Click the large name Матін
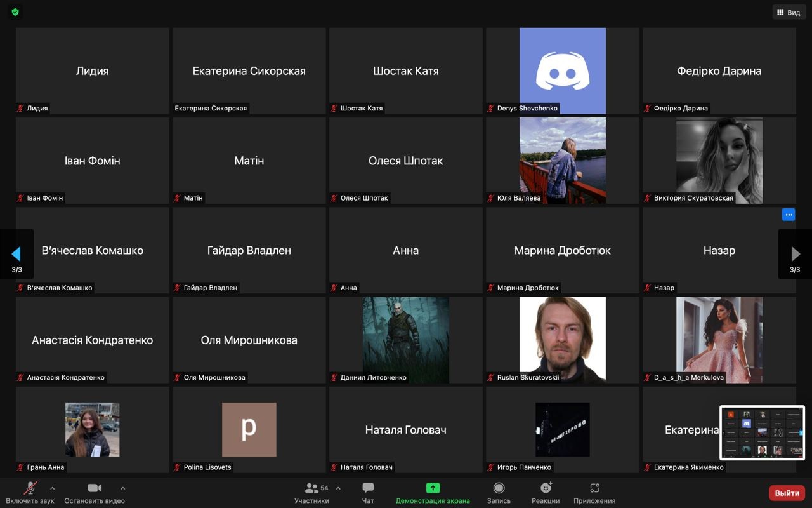812x508 pixels. point(249,161)
